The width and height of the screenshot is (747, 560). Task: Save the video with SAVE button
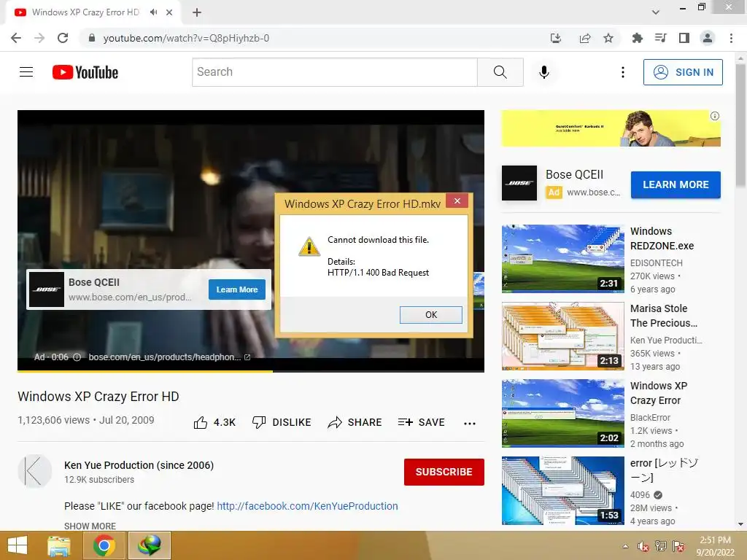coord(421,422)
